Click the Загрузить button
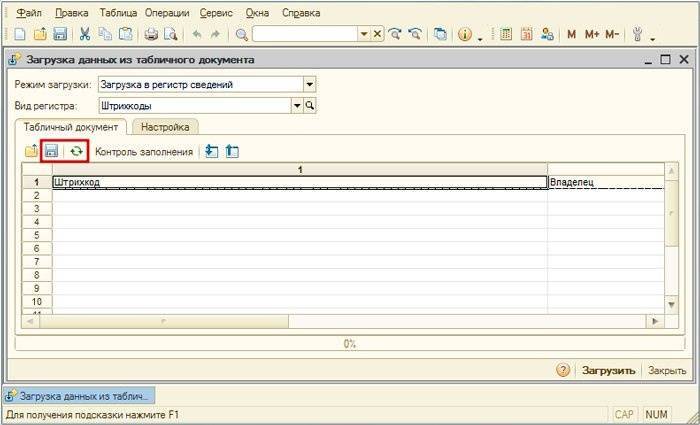This screenshot has width=700, height=425. (608, 371)
